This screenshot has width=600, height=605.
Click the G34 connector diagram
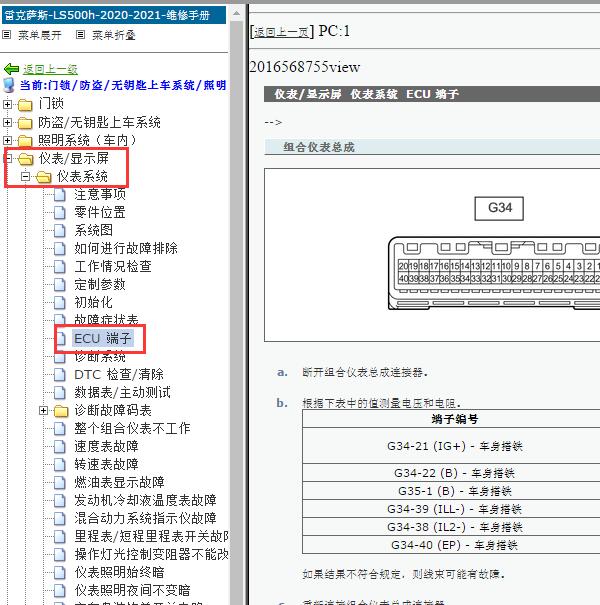point(494,273)
